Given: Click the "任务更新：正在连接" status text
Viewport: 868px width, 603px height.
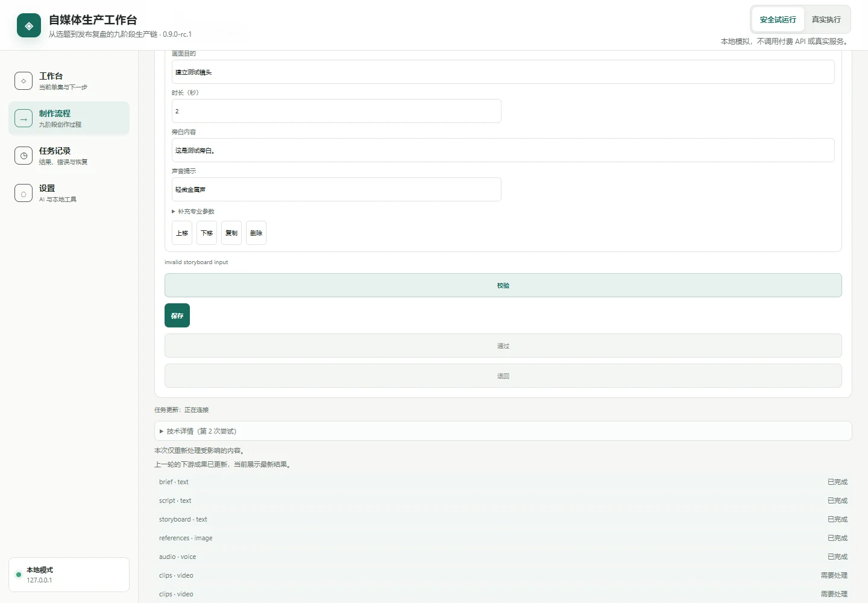Looking at the screenshot, I should [x=181, y=410].
